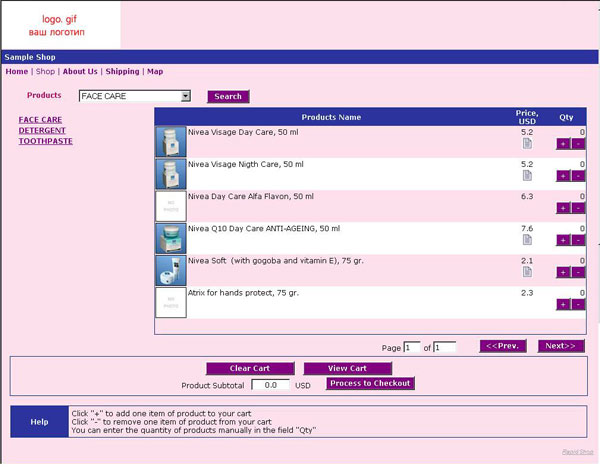
Task: Click Nivea Q10 Day Care product thumbnail
Action: tap(171, 238)
